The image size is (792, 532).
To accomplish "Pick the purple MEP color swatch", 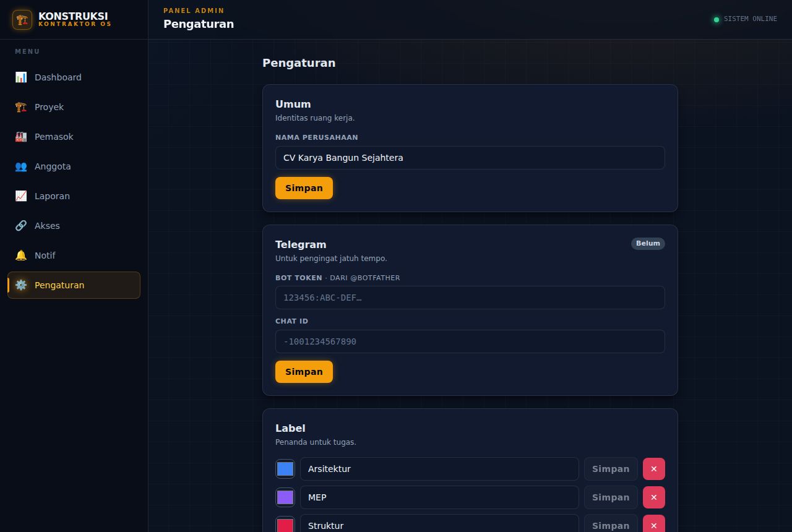I will pos(285,497).
